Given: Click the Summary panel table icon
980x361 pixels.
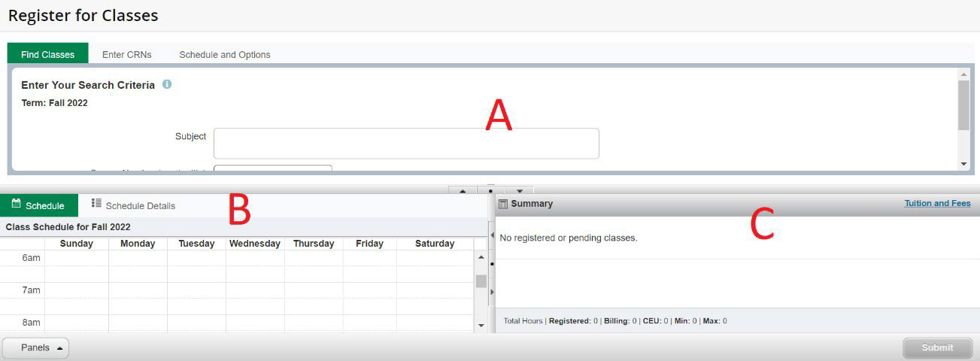Looking at the screenshot, I should 503,204.
